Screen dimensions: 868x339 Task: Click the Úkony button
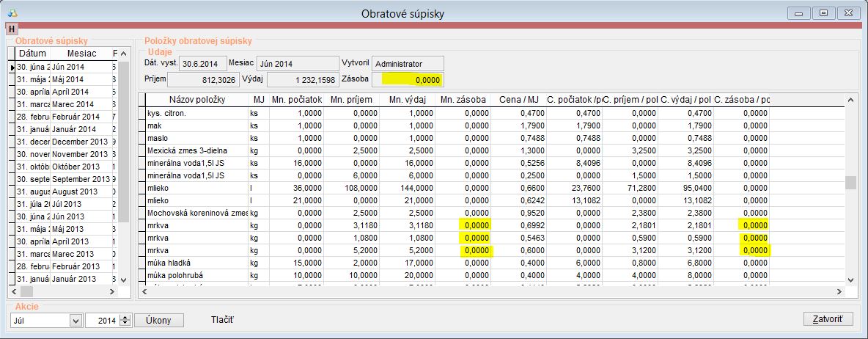[158, 320]
